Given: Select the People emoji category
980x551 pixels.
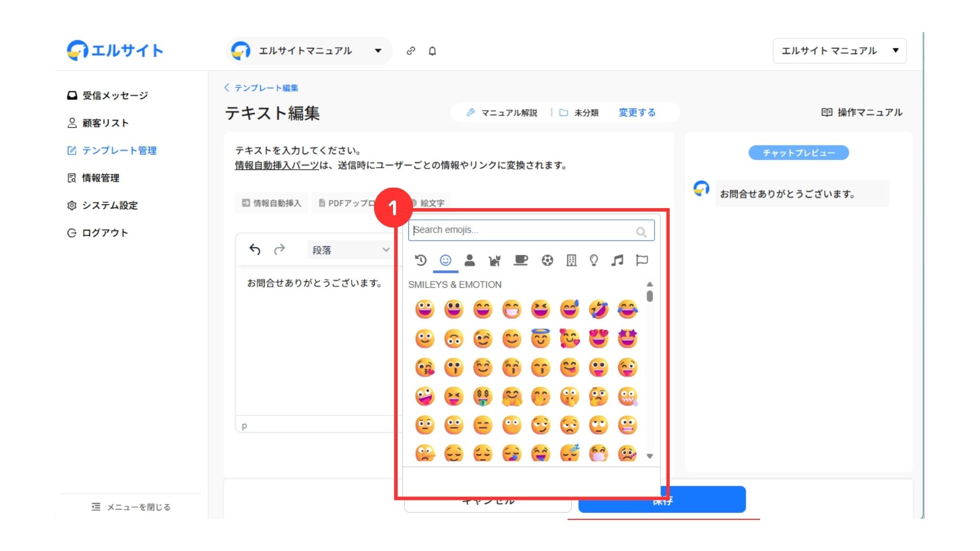Looking at the screenshot, I should coord(470,261).
